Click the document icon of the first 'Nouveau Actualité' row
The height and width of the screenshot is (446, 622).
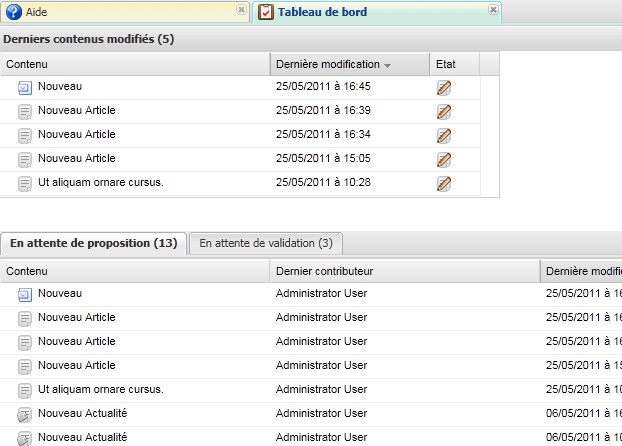point(25,414)
